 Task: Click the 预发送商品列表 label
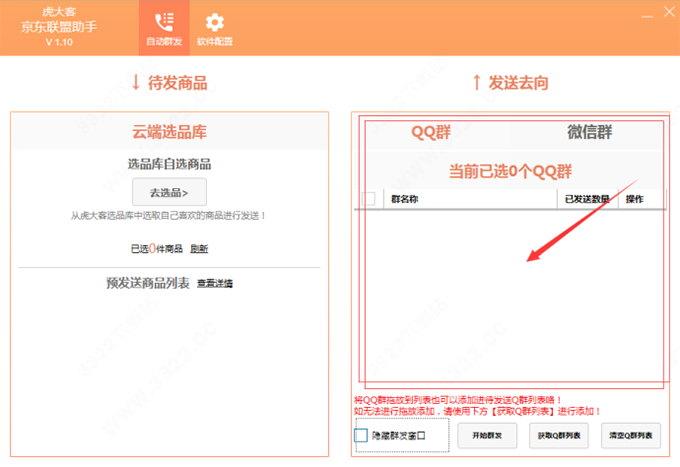tap(148, 283)
